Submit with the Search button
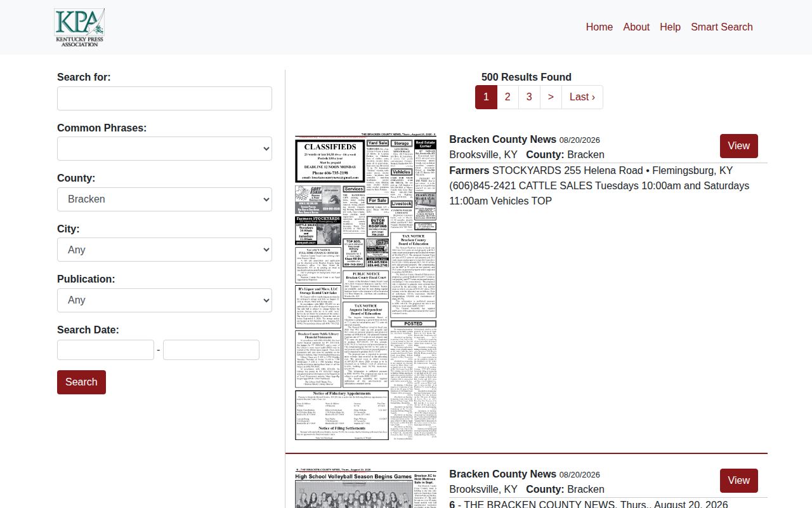The image size is (812, 508). pos(81,382)
